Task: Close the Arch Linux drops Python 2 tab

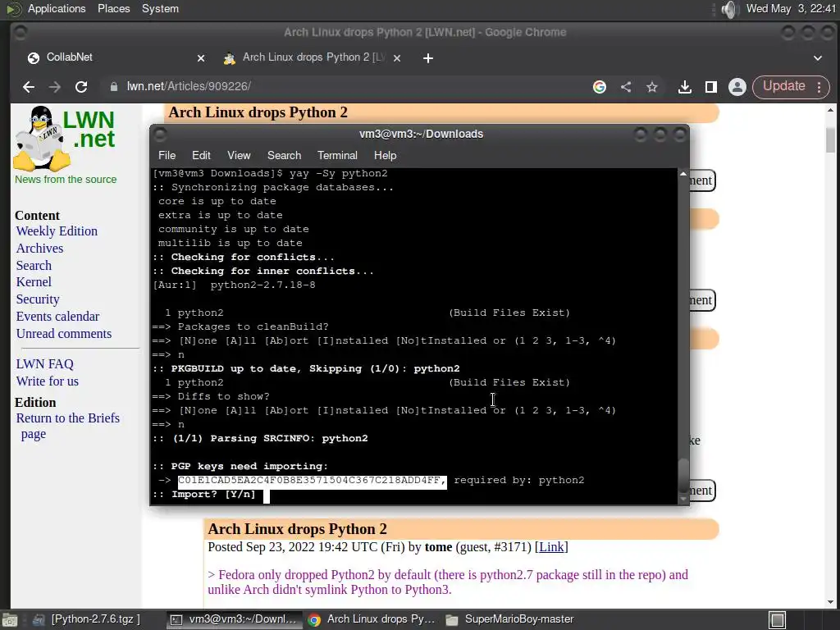Action: [x=397, y=58]
